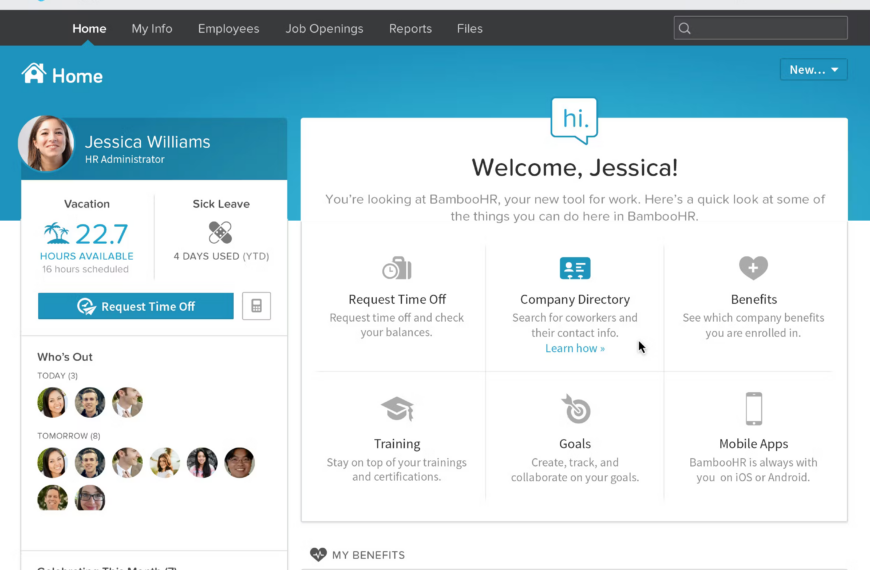Viewport: 870px width, 570px height.
Task: Click the Vacation label
Action: pos(87,204)
